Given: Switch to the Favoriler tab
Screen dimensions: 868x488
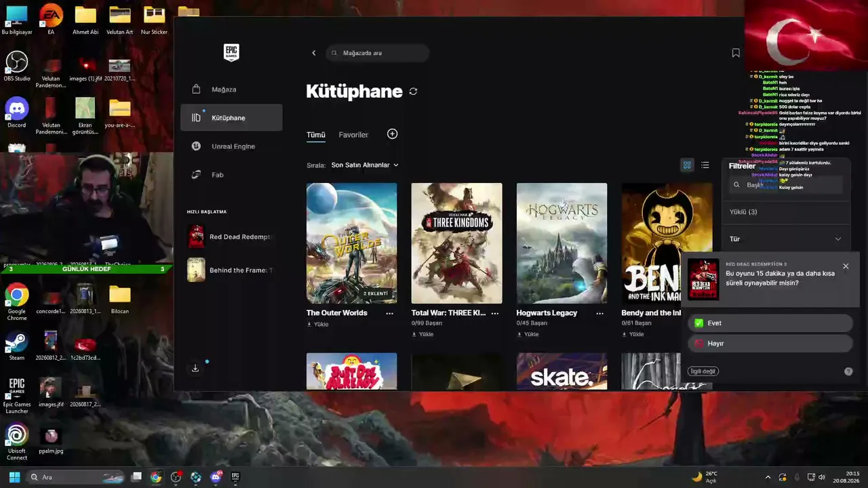Looking at the screenshot, I should [x=353, y=135].
